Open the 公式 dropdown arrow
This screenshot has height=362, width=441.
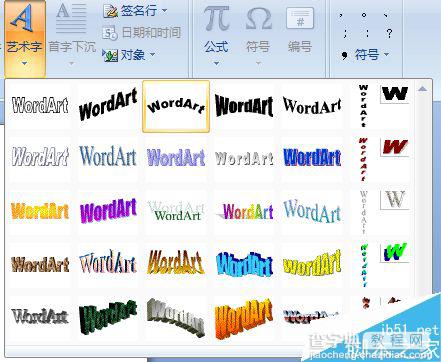pyautogui.click(x=216, y=63)
